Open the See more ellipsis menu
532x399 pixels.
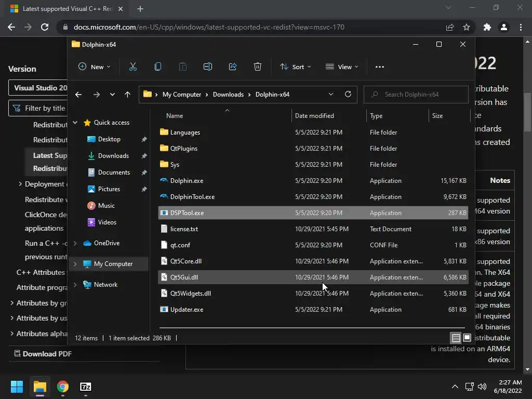pyautogui.click(x=380, y=67)
